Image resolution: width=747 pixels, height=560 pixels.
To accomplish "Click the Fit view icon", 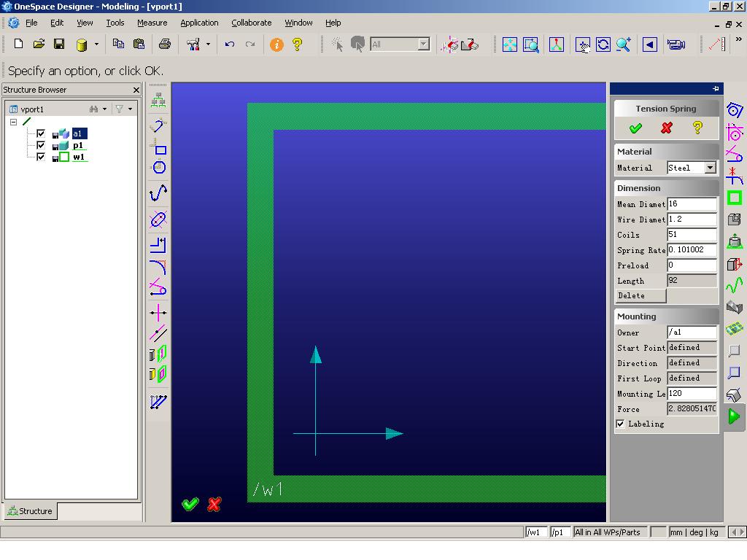I will point(510,44).
